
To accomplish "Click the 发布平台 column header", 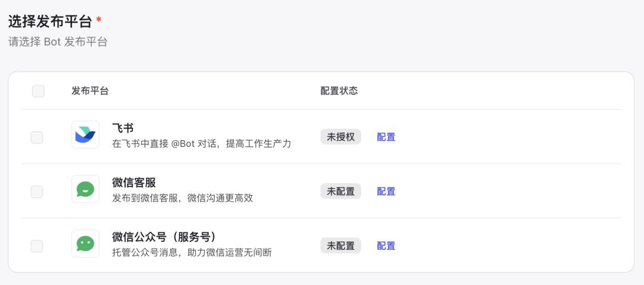I will tap(90, 91).
